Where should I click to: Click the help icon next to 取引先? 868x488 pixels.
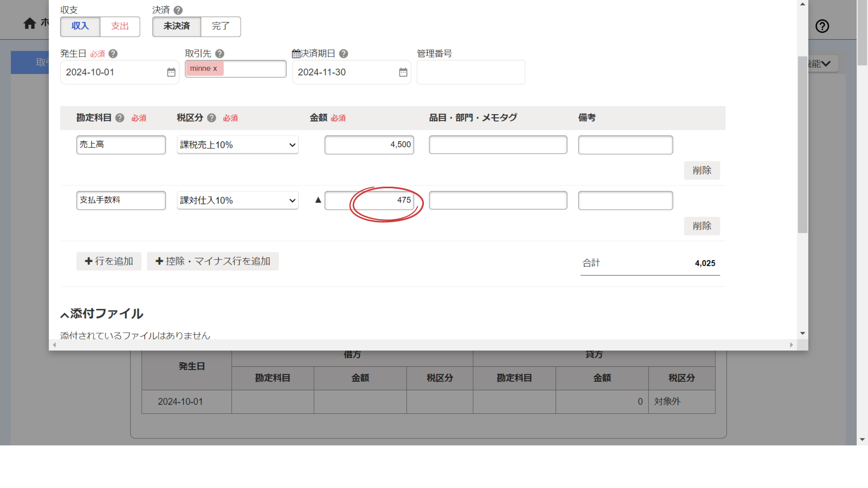220,54
